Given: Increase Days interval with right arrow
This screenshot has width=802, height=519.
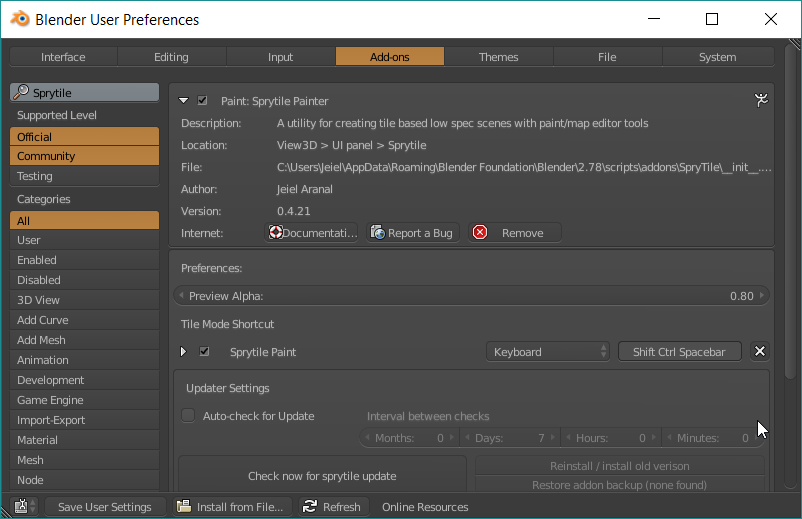Looking at the screenshot, I should [x=552, y=438].
